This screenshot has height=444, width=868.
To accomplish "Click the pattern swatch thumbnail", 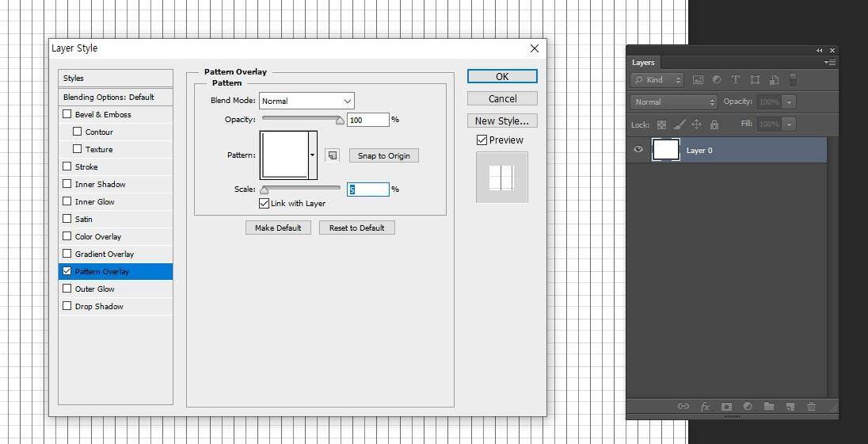I will (284, 155).
